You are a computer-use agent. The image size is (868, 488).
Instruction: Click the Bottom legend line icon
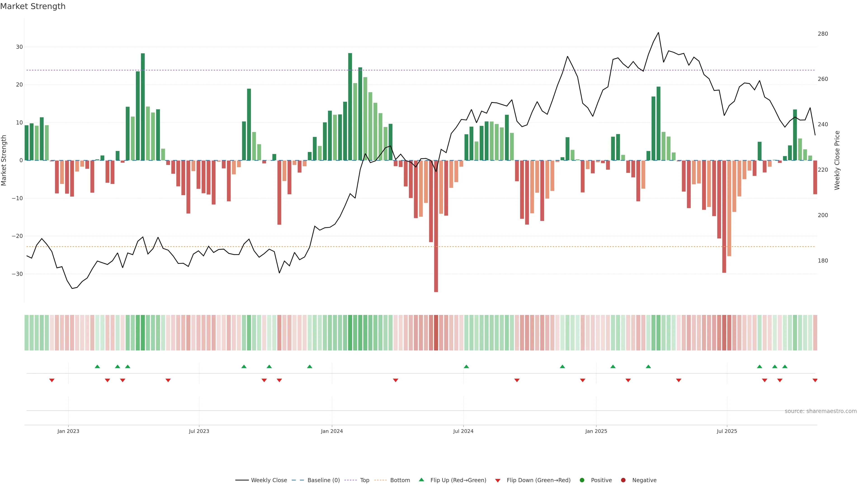click(380, 480)
